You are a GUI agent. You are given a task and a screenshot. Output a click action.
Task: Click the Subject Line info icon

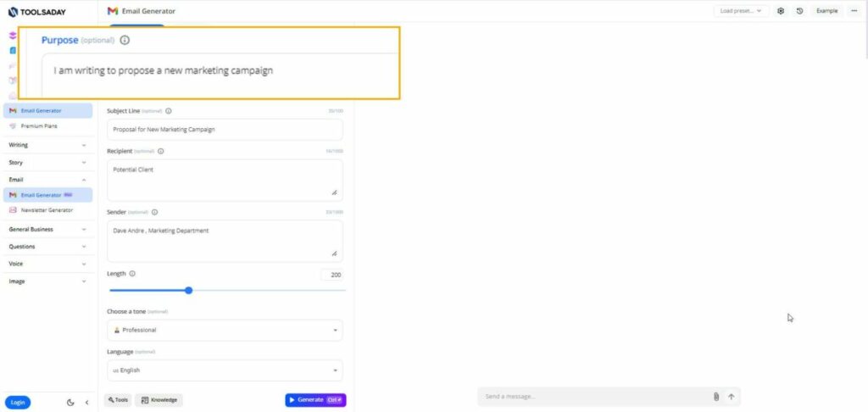[x=169, y=111]
